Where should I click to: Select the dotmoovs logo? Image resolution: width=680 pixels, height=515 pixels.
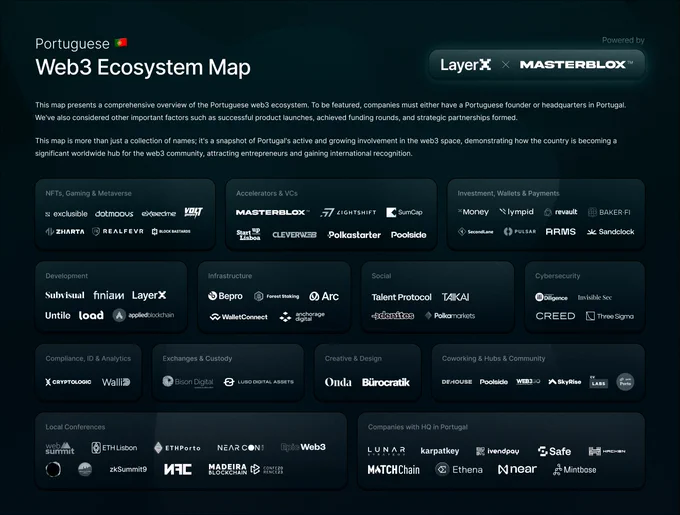click(x=114, y=214)
